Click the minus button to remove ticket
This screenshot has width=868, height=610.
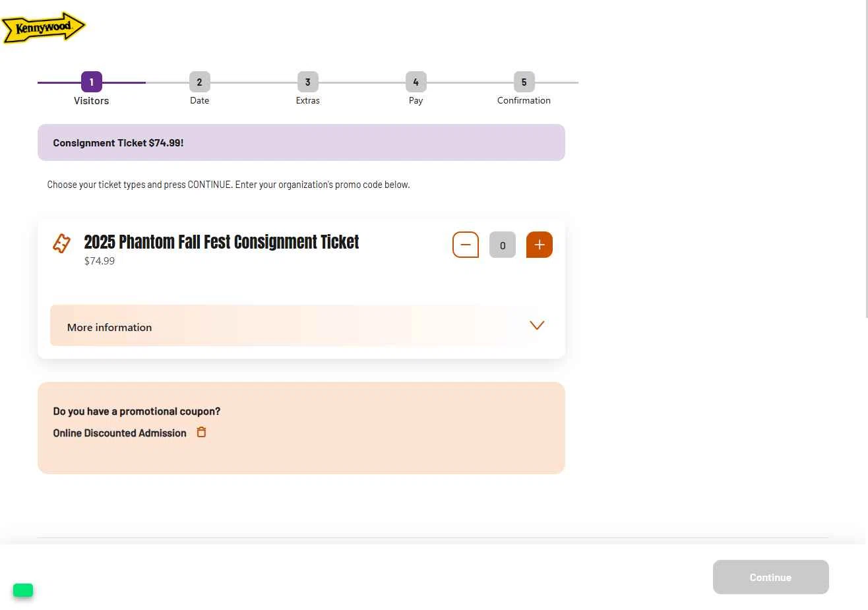point(466,245)
